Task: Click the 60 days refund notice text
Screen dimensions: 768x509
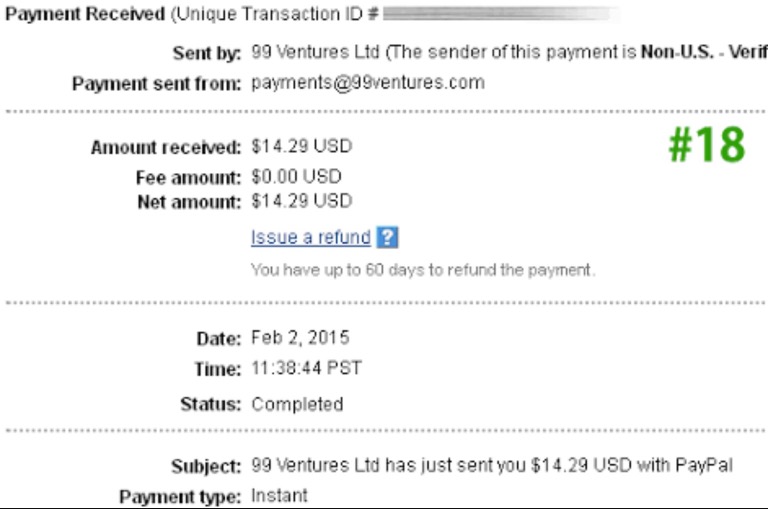Action: click(x=422, y=270)
